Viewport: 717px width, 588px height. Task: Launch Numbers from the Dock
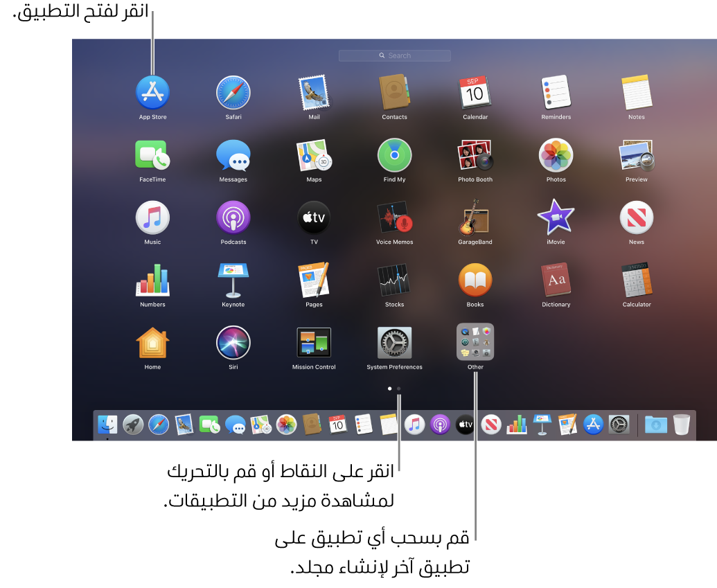(x=517, y=425)
